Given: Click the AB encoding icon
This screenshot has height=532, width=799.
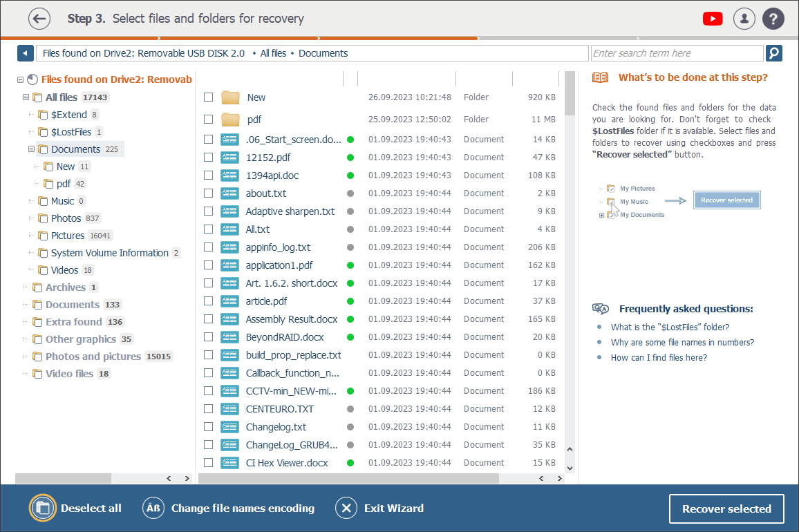Looking at the screenshot, I should (x=153, y=508).
